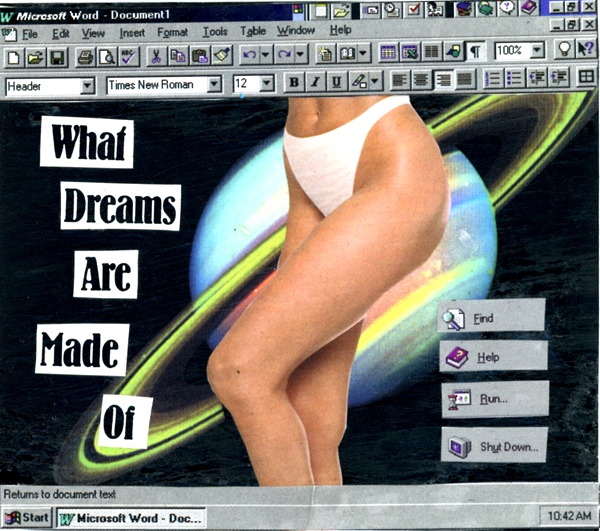Open the highlight color dropdown arrow
Screen dimensions: 600x531
click(x=375, y=82)
